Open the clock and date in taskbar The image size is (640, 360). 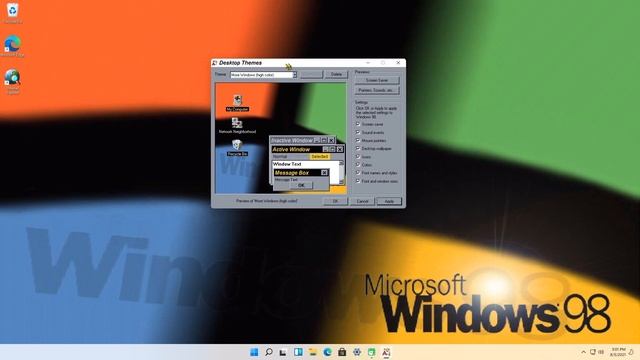coord(618,352)
